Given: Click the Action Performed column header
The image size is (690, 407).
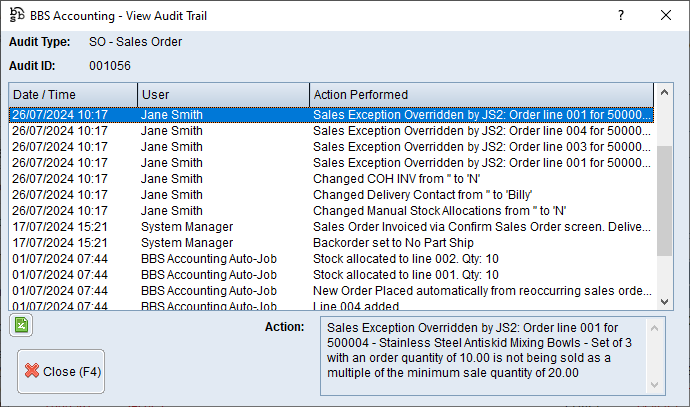Looking at the screenshot, I should (x=482, y=94).
